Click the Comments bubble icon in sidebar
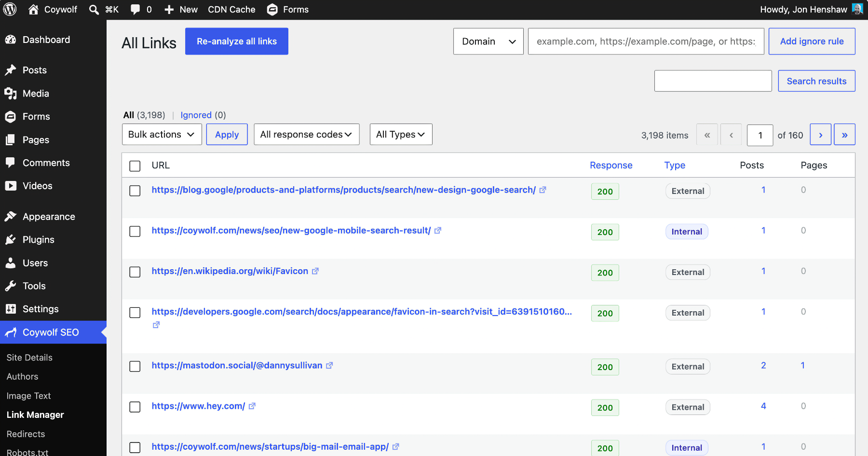Screen dimensions: 868x456 (11, 163)
